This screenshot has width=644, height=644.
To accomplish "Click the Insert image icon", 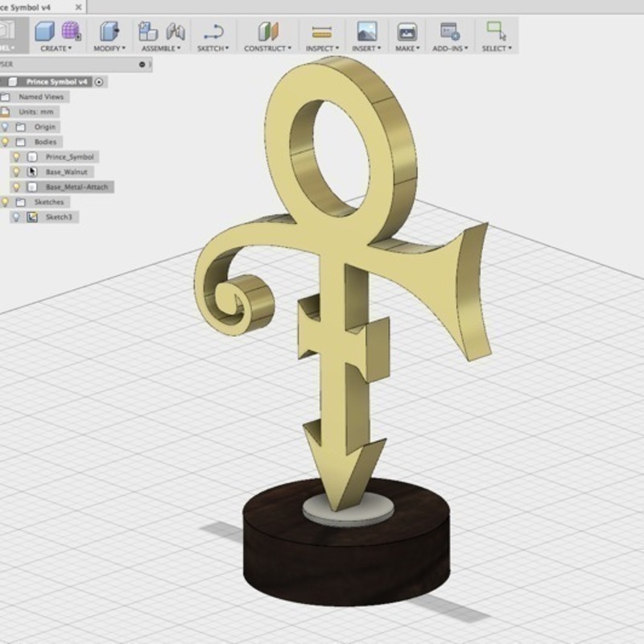I will coord(367,31).
